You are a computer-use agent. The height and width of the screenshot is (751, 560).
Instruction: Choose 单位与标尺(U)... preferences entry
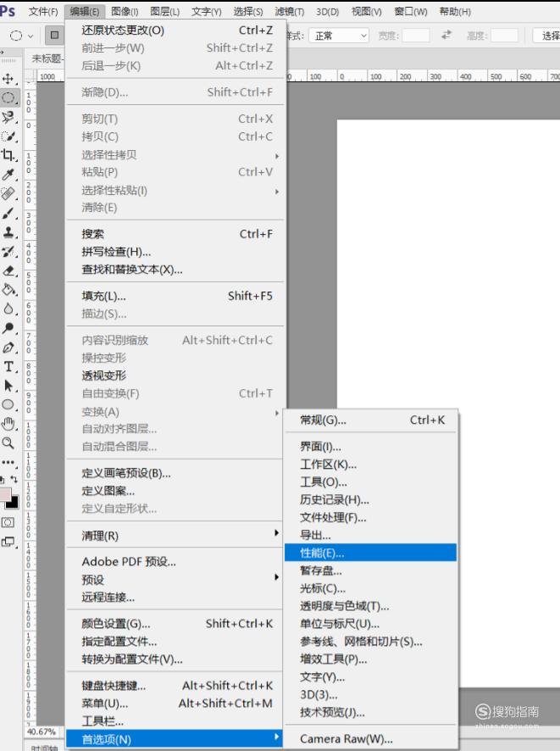coord(370,624)
